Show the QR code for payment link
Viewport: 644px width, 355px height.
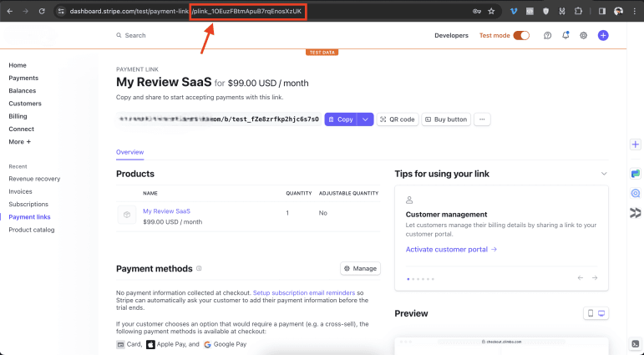[397, 119]
